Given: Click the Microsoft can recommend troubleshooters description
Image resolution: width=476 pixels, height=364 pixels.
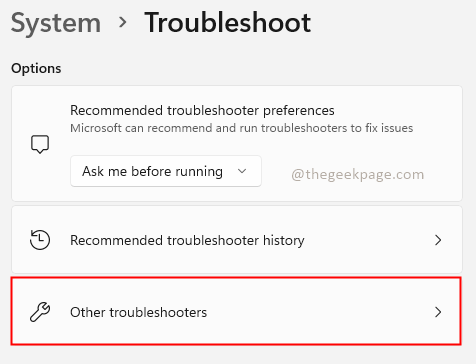Looking at the screenshot, I should click(x=242, y=128).
